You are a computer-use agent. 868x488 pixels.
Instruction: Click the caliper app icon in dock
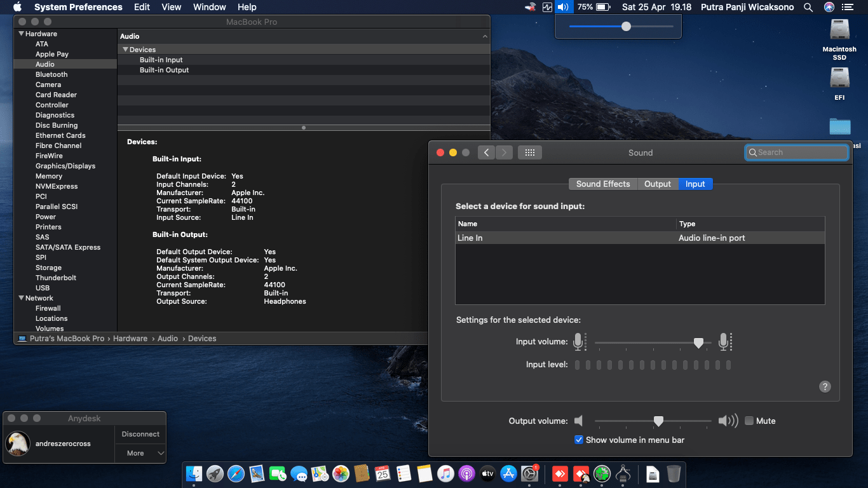(x=623, y=473)
